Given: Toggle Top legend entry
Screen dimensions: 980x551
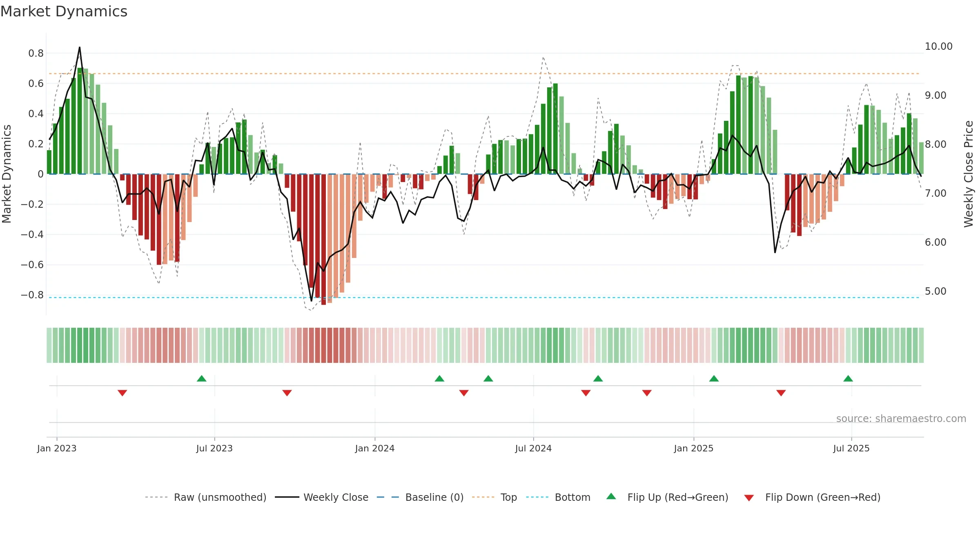Looking at the screenshot, I should (x=494, y=497).
